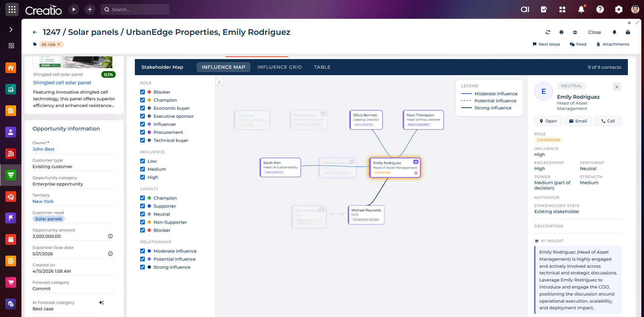The width and height of the screenshot is (644, 317).
Task: Click the AI Forecast category sparkle icon
Action: click(101, 303)
